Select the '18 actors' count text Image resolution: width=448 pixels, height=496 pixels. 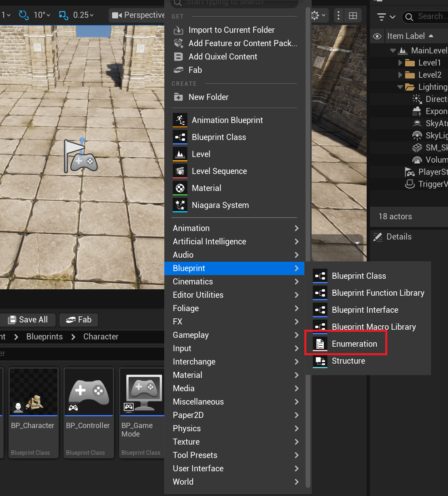pos(395,216)
